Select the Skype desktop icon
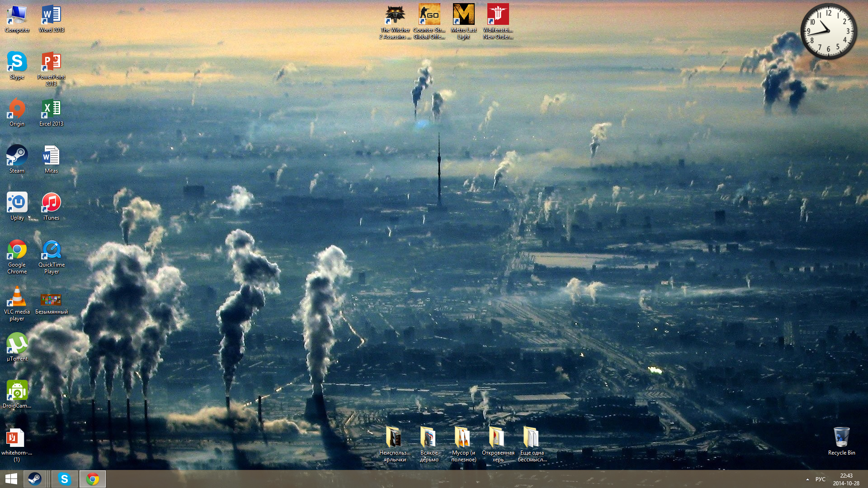 (x=17, y=62)
